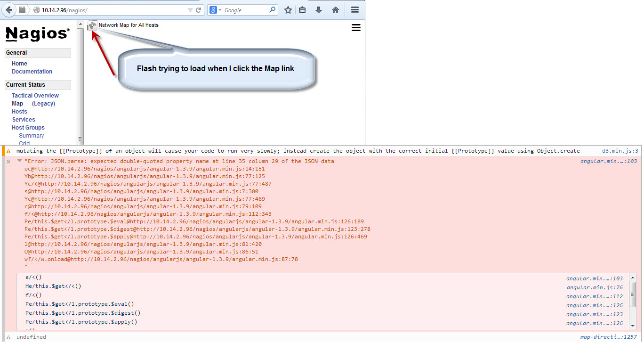Click the He/this.$get</<() stack frame
This screenshot has height=343, width=644.
click(x=53, y=286)
